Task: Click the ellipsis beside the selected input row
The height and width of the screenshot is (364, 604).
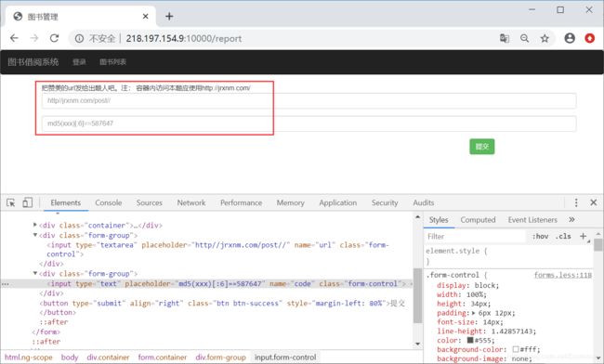Action: [6, 284]
